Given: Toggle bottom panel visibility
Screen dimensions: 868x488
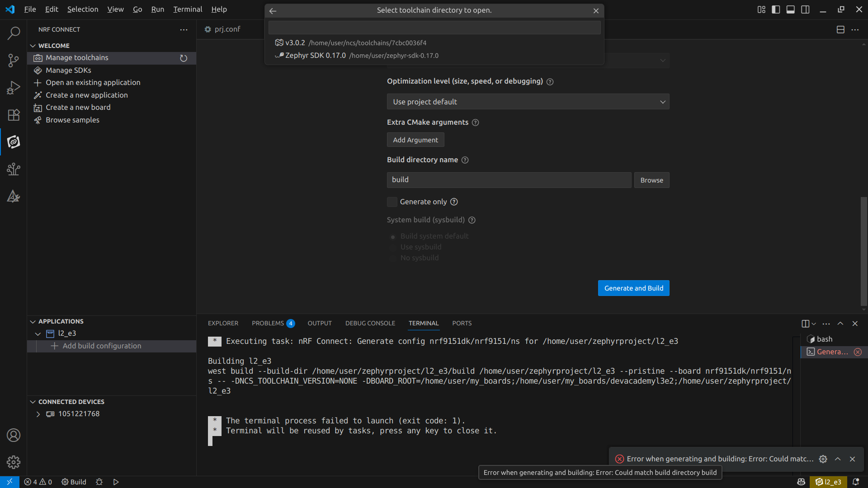Looking at the screenshot, I should tap(790, 9).
